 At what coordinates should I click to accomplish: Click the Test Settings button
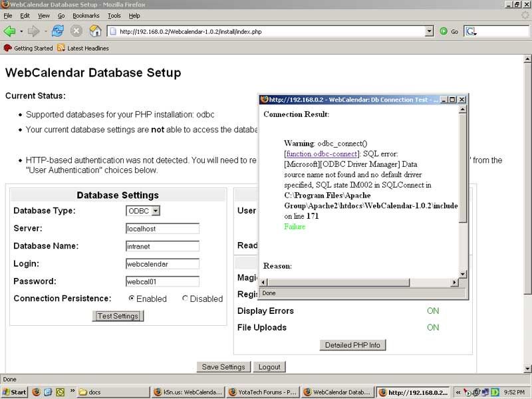118,316
